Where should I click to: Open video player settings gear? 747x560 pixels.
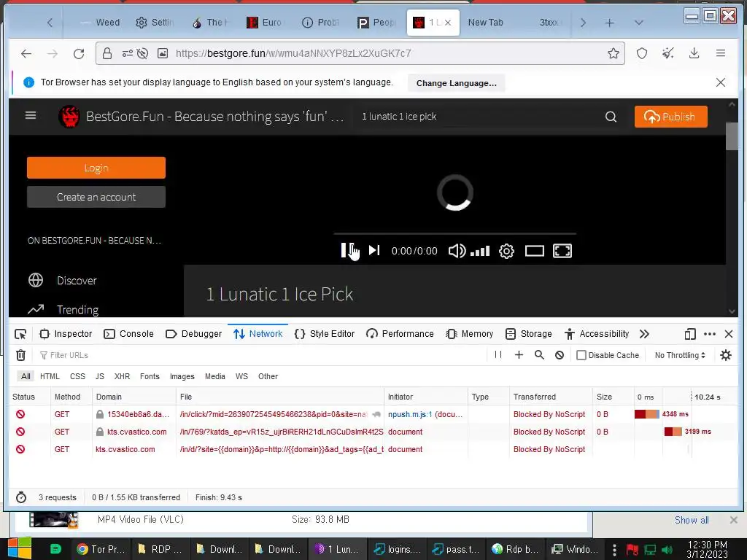[506, 251]
